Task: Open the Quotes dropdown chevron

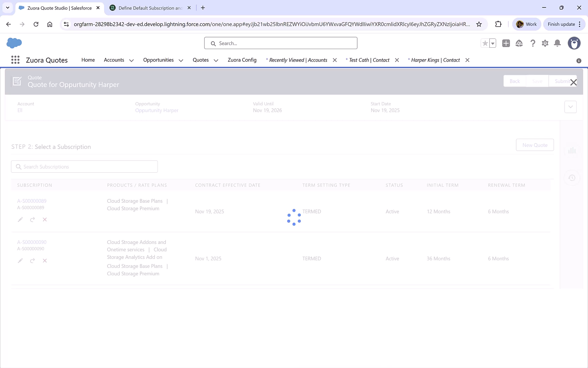Action: 216,60
